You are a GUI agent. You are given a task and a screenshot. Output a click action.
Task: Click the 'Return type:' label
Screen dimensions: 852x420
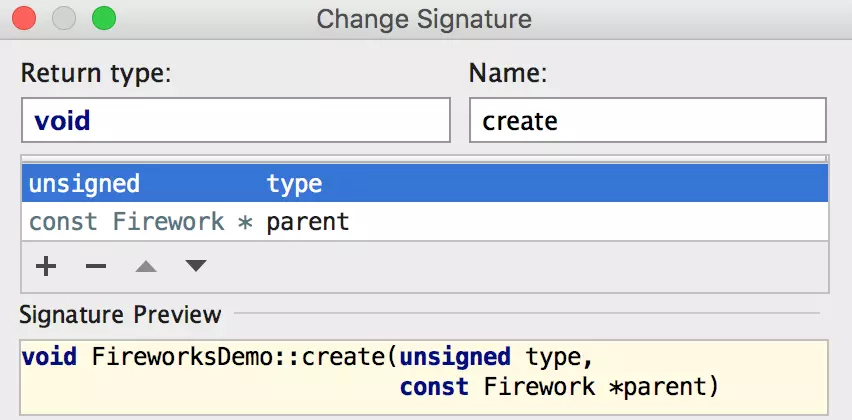(97, 73)
